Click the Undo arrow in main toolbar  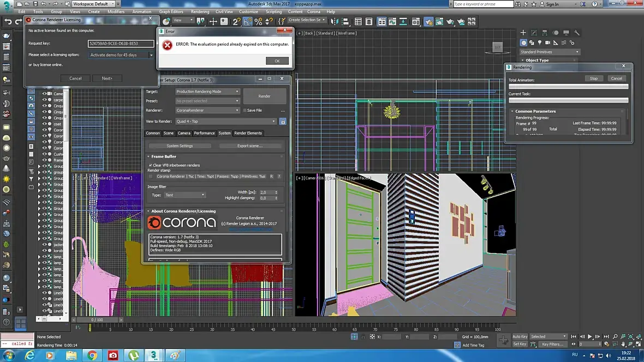pos(8,22)
